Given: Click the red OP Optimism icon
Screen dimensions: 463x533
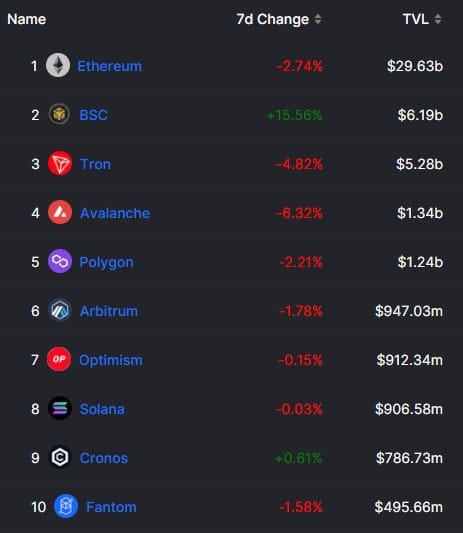Looking at the screenshot, I should [59, 359].
